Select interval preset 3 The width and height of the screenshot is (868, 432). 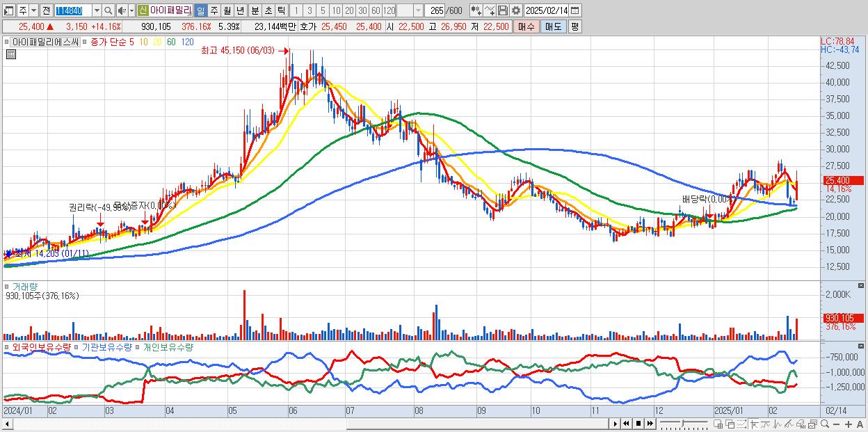[x=310, y=10]
